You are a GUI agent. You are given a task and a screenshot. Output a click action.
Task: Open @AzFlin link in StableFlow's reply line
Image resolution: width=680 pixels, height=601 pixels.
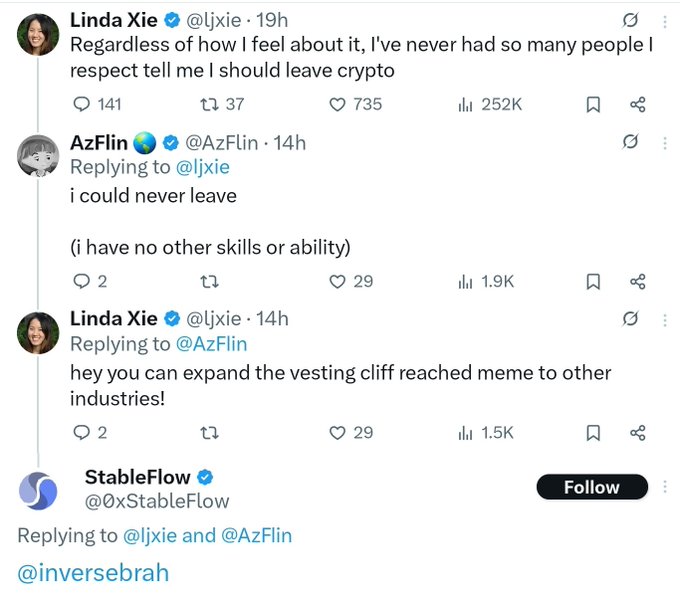[256, 535]
